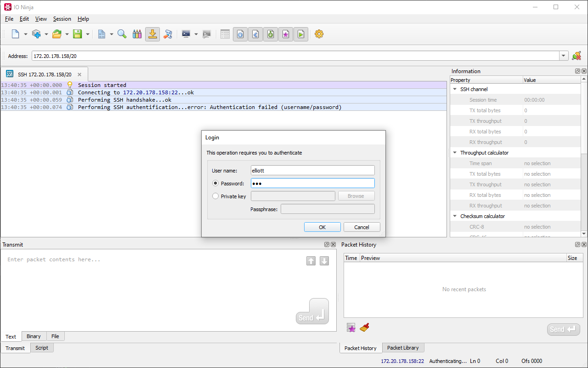Click the magnifier Find icon

click(122, 34)
